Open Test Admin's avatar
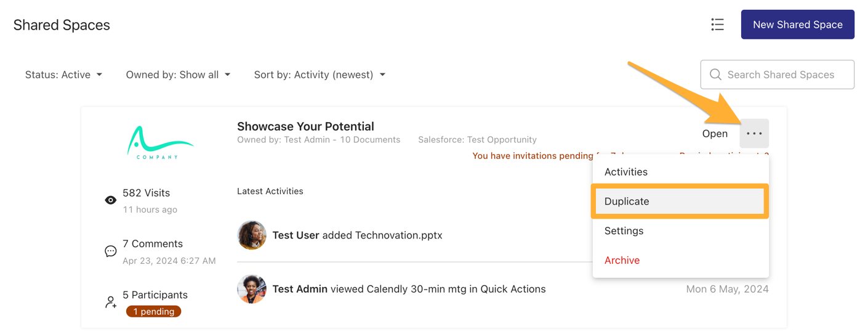 pyautogui.click(x=252, y=289)
